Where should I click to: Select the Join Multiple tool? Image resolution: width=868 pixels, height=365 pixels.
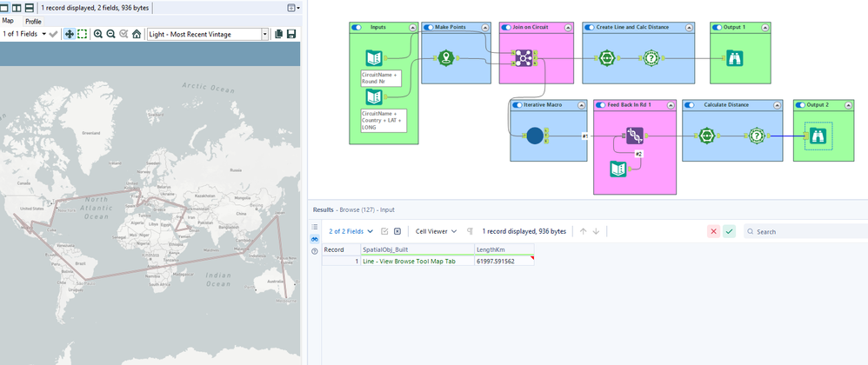[x=524, y=58]
